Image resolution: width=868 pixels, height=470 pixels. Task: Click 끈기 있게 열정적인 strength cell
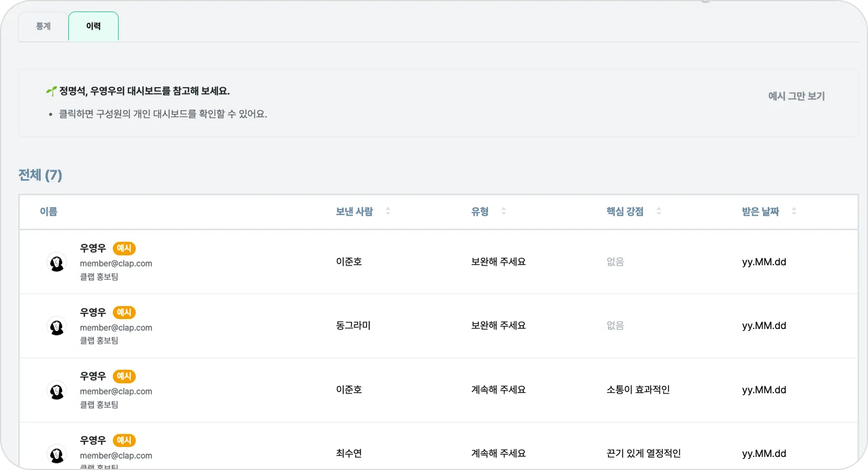[643, 453]
